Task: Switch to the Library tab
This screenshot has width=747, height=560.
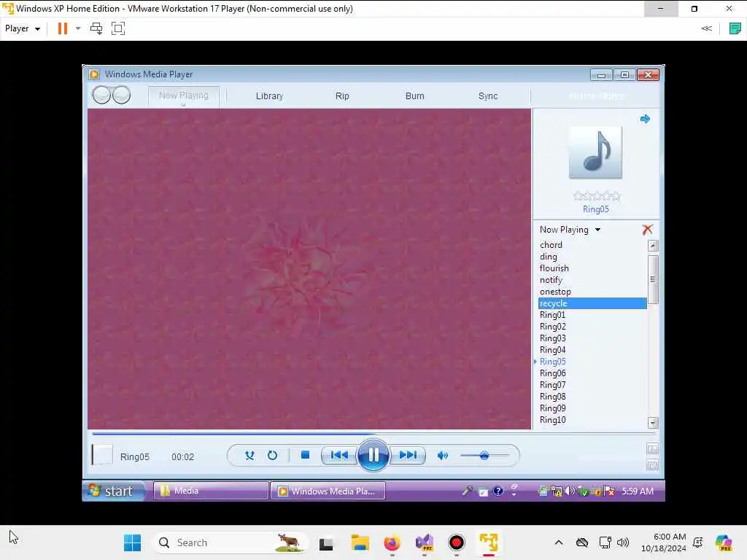Action: coord(270,96)
